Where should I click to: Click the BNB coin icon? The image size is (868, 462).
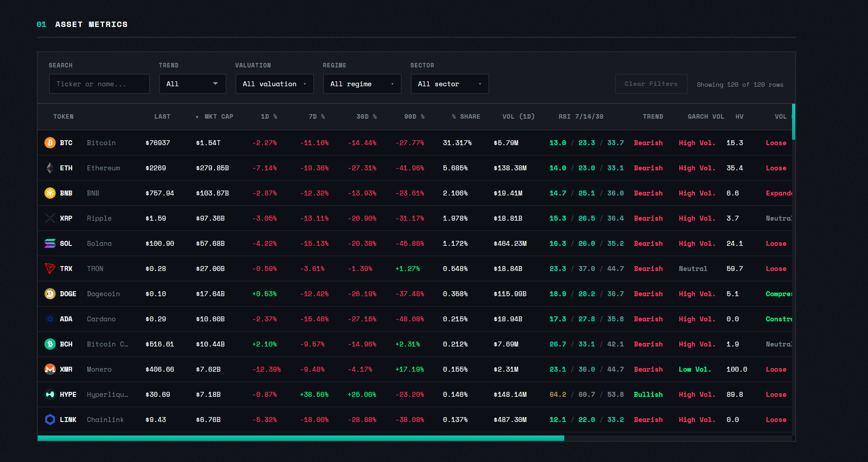[x=49, y=193]
